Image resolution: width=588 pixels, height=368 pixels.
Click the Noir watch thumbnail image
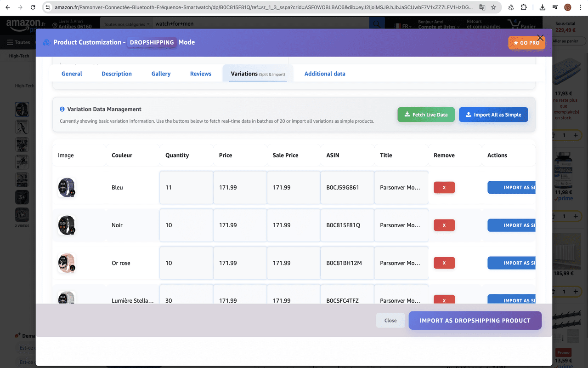click(67, 225)
